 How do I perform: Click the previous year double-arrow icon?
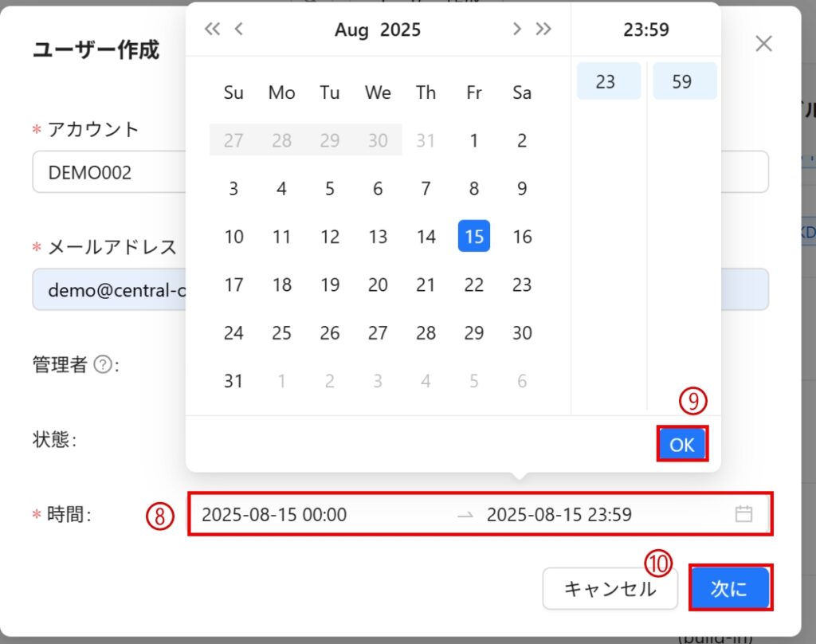click(x=211, y=30)
